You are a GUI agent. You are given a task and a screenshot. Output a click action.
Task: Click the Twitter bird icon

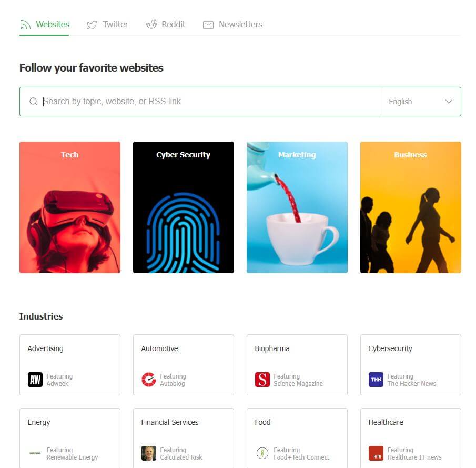tap(92, 25)
